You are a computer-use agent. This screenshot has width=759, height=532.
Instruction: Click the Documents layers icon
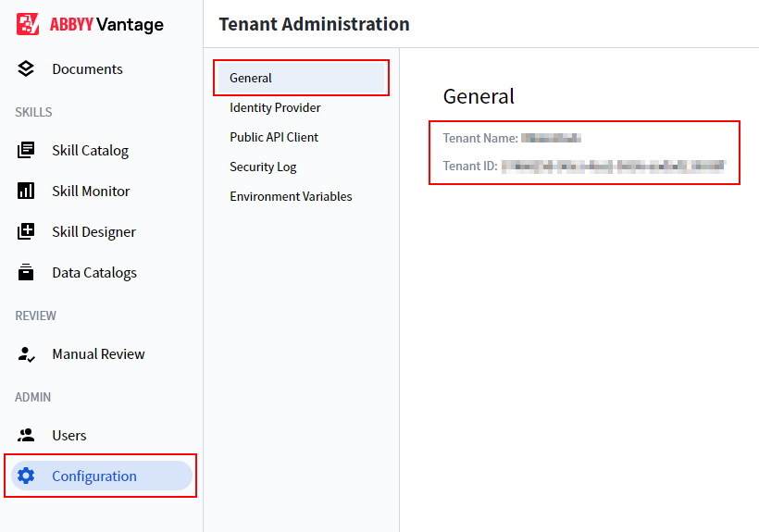tap(26, 68)
